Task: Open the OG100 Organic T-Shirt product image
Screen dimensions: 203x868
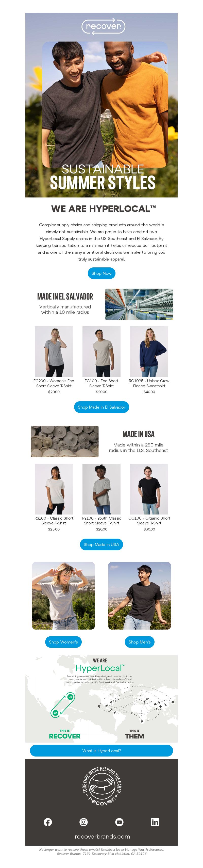Action: point(149,489)
